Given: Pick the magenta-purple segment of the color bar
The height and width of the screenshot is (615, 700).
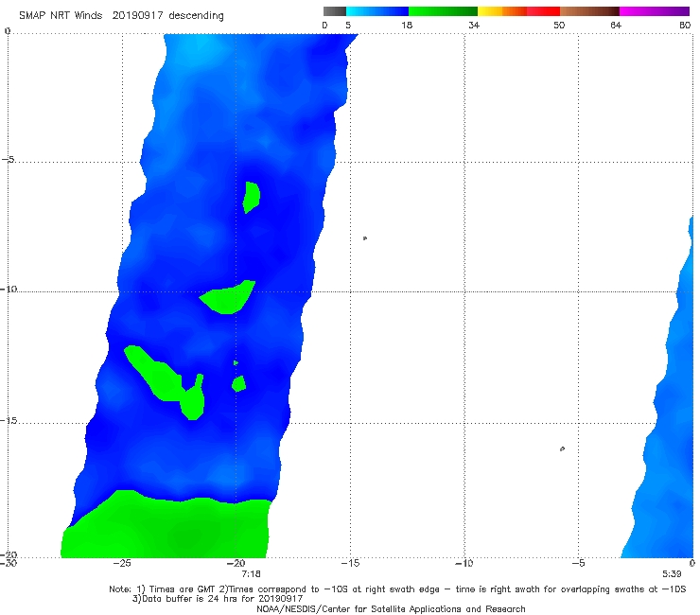Looking at the screenshot, I should (655, 11).
